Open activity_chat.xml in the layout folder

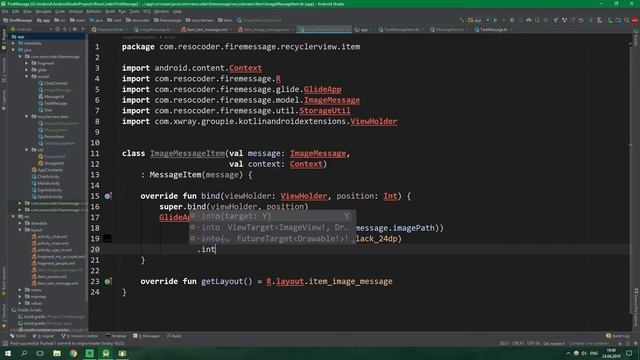coord(52,237)
